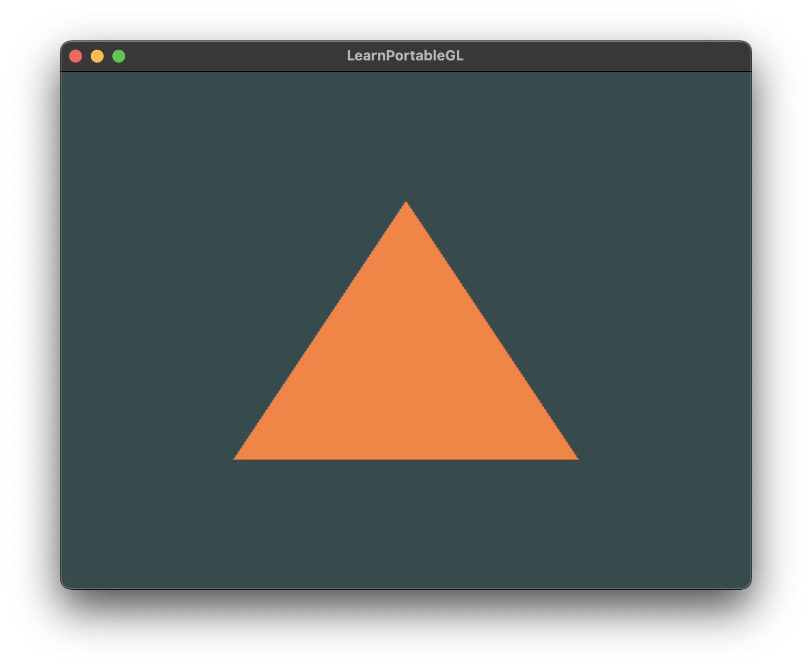The height and width of the screenshot is (669, 812).
Task: Click the window's bottom-left rounded corner
Action: click(x=65, y=584)
